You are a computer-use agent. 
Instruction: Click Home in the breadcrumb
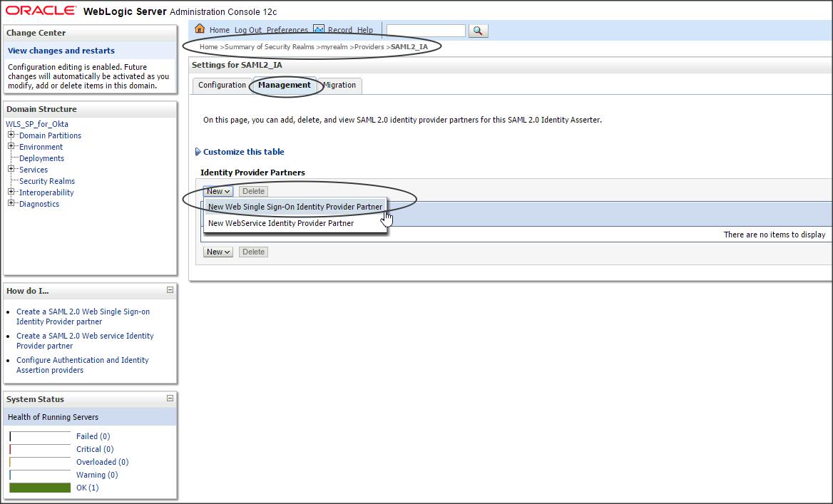208,47
